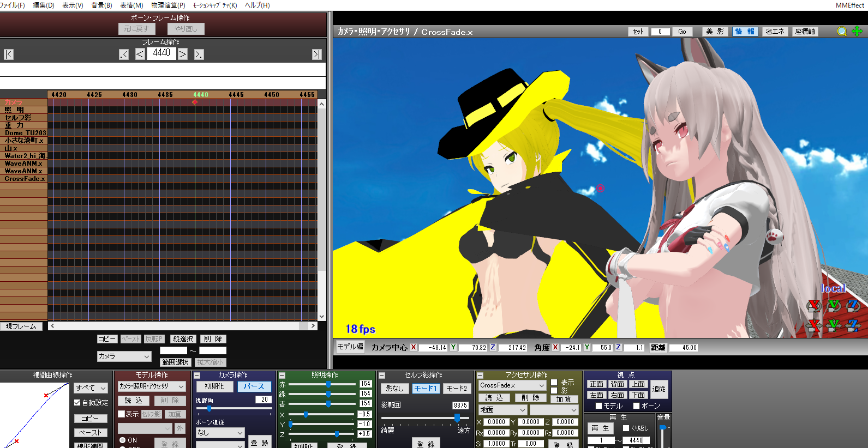Click the local X move gizmo icon
This screenshot has width=868, height=448.
pyautogui.click(x=814, y=325)
